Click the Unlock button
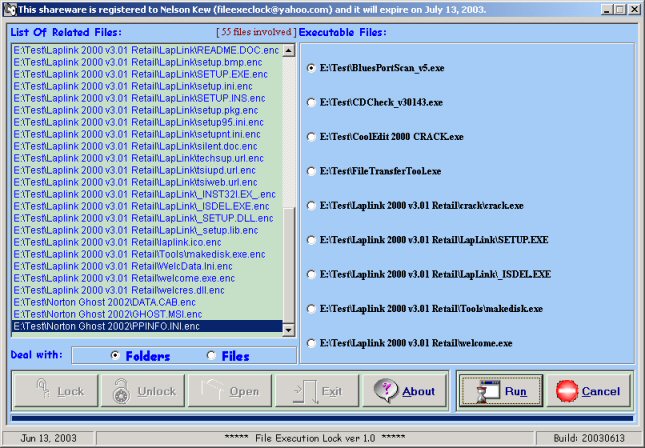The height and width of the screenshot is (448, 645). pos(143,390)
